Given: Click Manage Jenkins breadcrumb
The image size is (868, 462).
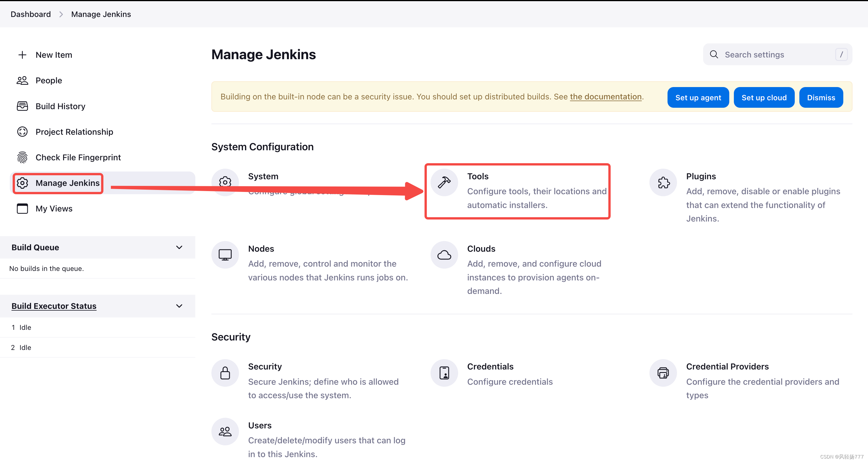Looking at the screenshot, I should (x=101, y=14).
